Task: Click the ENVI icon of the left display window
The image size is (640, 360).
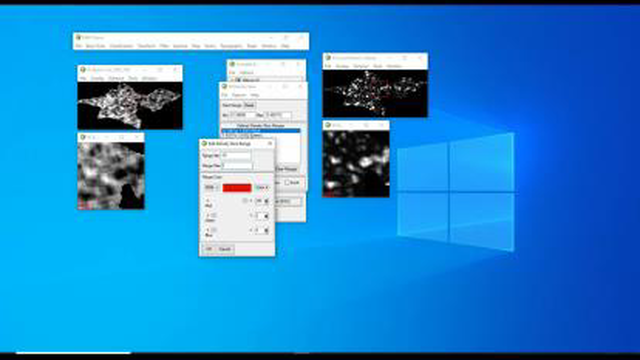Action: point(83,70)
